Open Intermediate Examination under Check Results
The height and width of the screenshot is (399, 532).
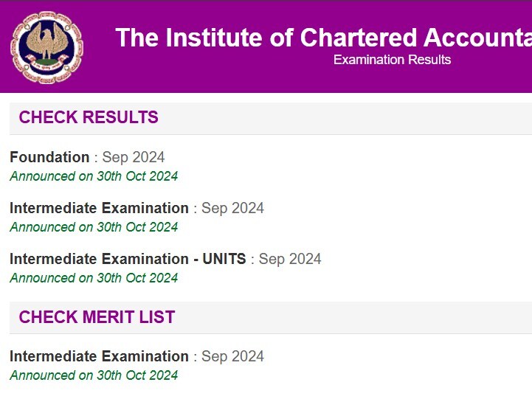(x=99, y=208)
